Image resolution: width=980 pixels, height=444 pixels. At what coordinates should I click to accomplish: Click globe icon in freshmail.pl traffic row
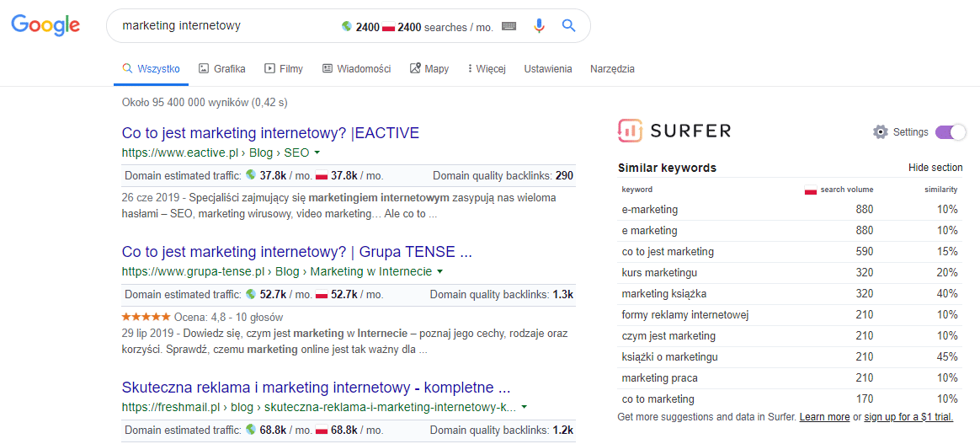click(x=251, y=431)
